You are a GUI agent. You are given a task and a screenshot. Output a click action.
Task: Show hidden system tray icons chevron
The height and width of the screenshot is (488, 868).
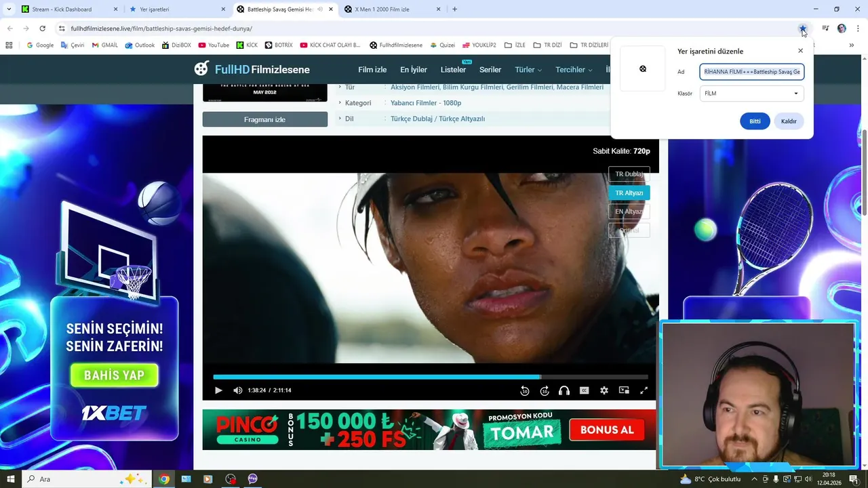coord(754,479)
